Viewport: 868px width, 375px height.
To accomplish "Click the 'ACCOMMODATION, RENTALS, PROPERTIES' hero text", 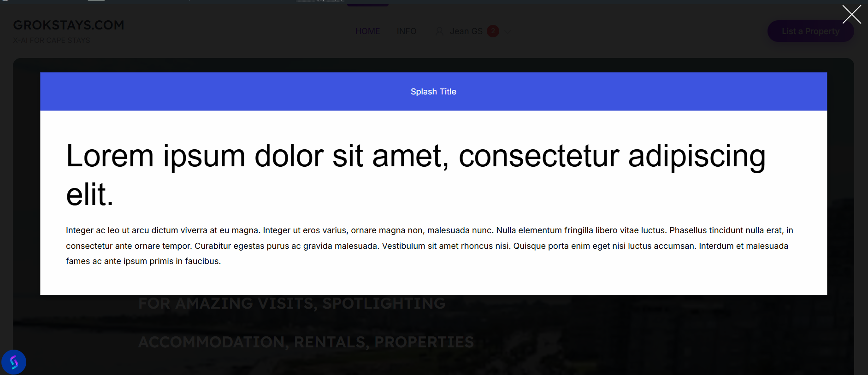I will tap(306, 342).
